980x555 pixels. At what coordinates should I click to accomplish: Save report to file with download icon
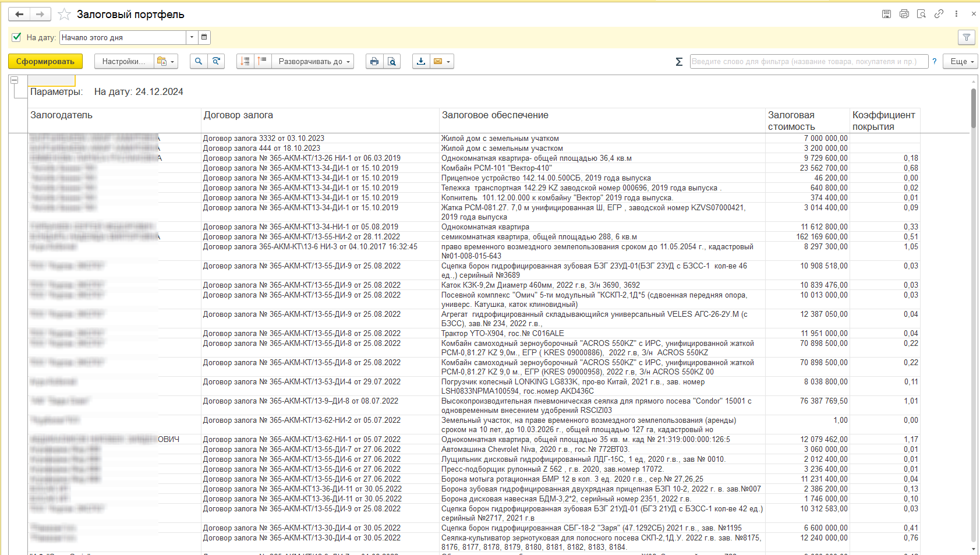421,61
